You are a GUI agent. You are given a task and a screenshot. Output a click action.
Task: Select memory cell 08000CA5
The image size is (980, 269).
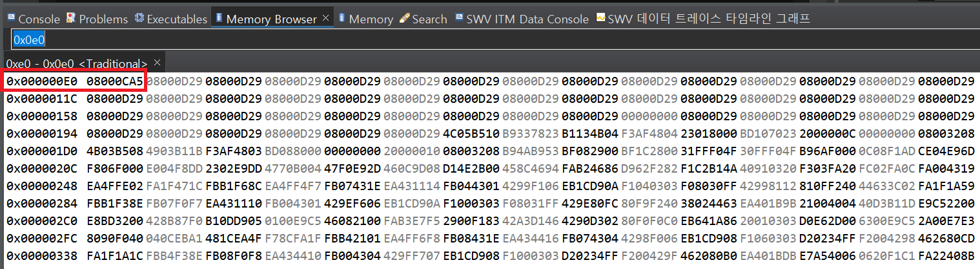(115, 81)
